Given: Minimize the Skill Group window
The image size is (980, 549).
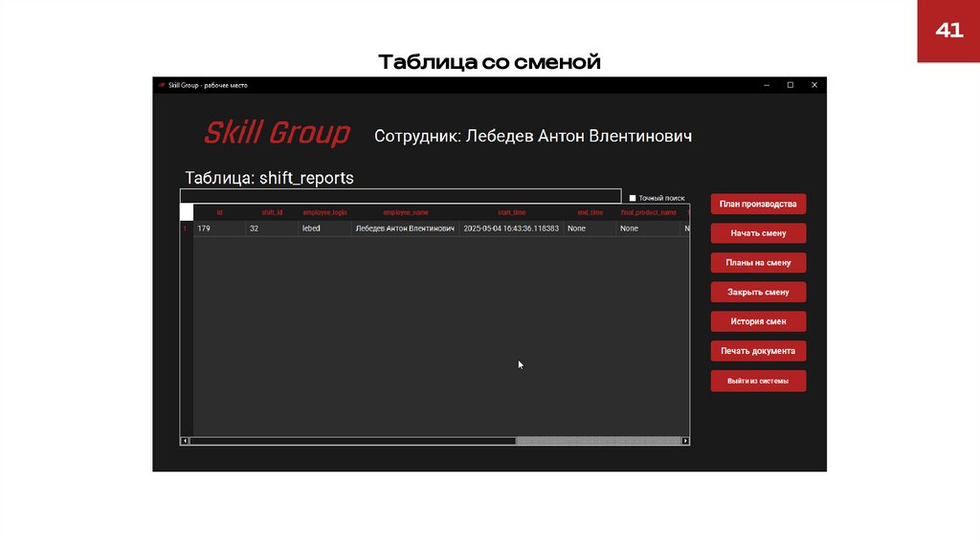Looking at the screenshot, I should (x=767, y=85).
